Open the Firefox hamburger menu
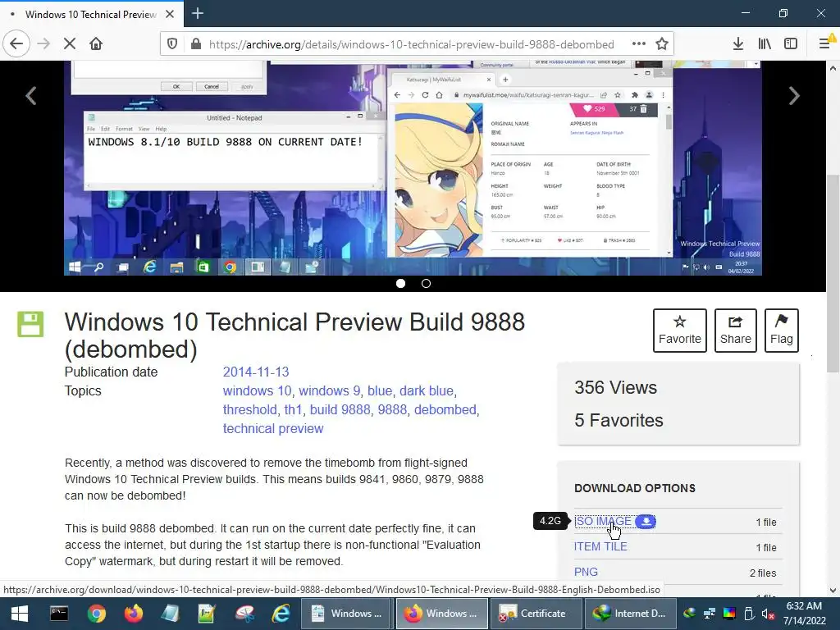Viewport: 840px width, 630px height. (x=825, y=43)
